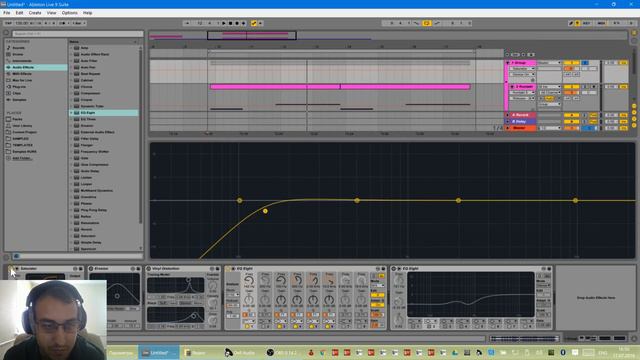Select the Master track header

523,128
